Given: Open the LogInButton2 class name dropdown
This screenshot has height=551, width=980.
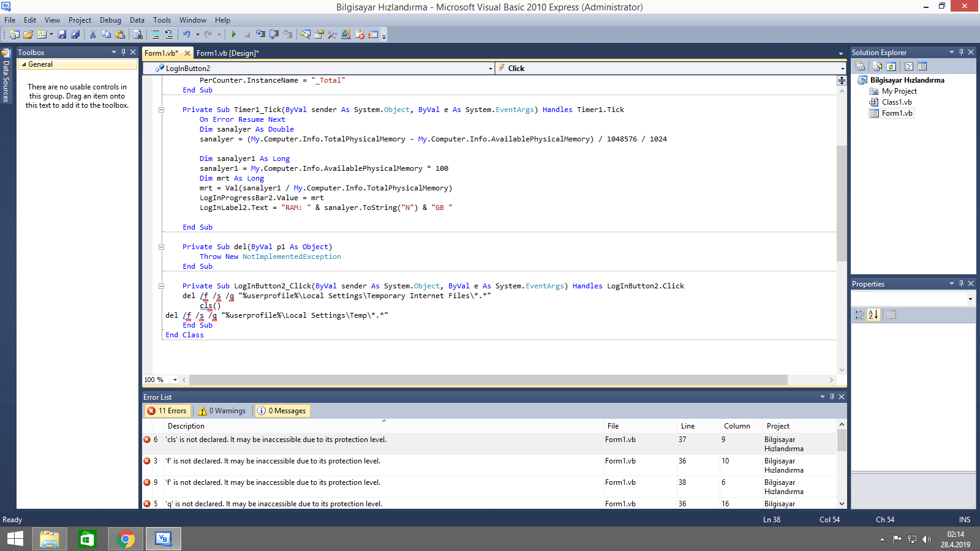Looking at the screenshot, I should click(491, 69).
